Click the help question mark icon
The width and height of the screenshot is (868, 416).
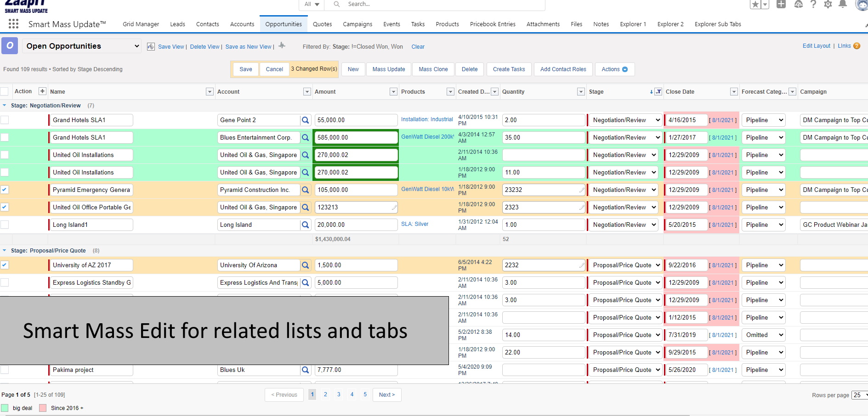(x=813, y=4)
